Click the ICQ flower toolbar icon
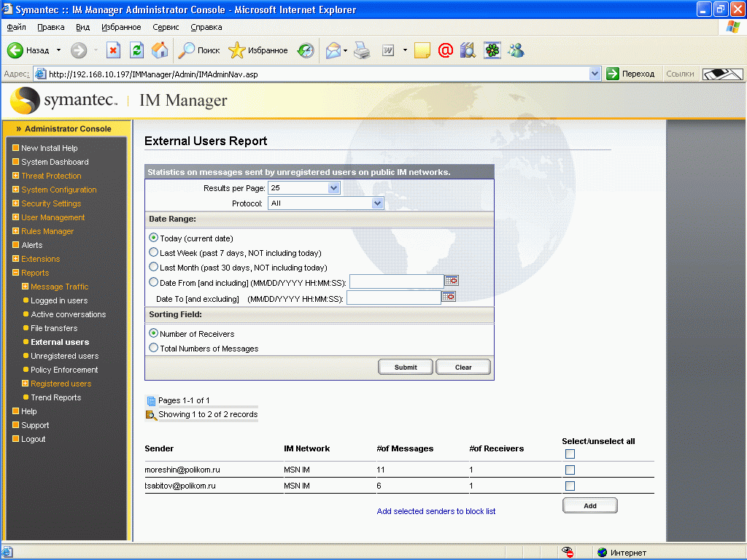747x560 pixels. [492, 50]
